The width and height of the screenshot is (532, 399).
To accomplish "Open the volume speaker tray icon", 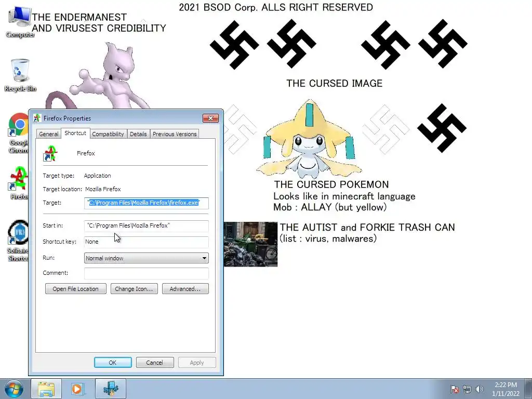I will (x=480, y=389).
